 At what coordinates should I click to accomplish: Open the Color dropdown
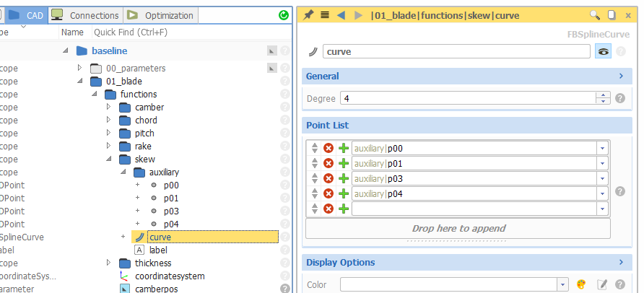[563, 285]
